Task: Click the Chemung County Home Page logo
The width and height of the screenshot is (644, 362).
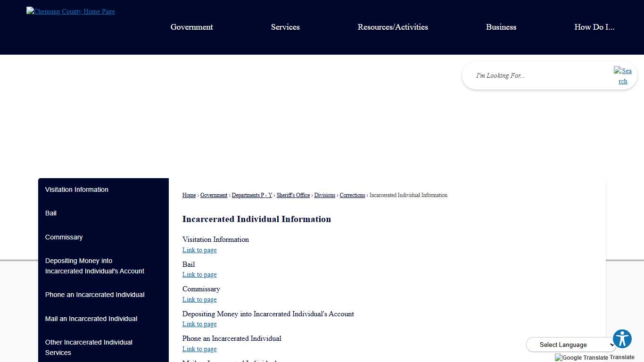Action: coord(70,11)
